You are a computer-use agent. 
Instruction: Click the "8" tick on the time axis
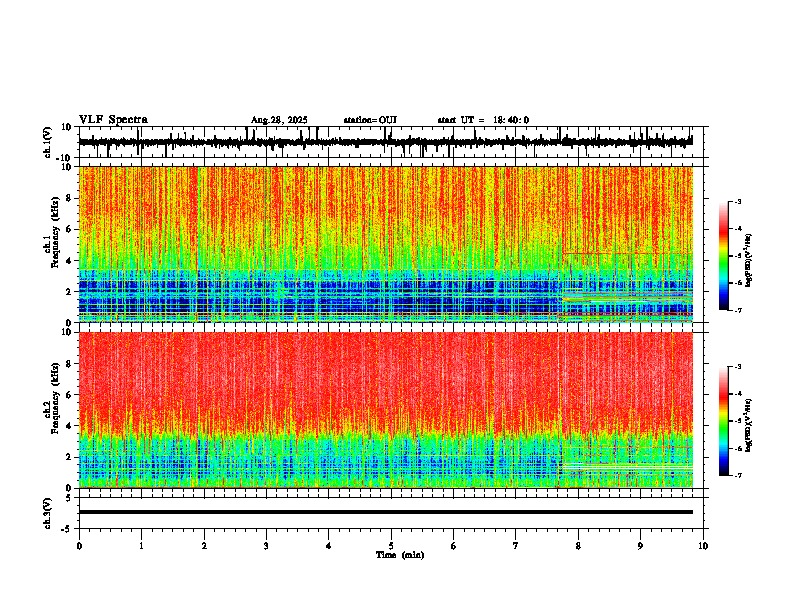[578, 546]
